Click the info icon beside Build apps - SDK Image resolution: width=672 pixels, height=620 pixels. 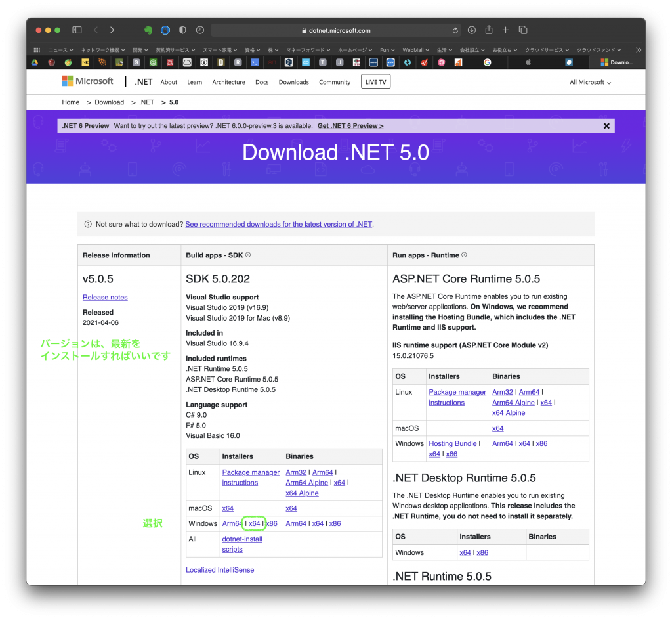248,255
